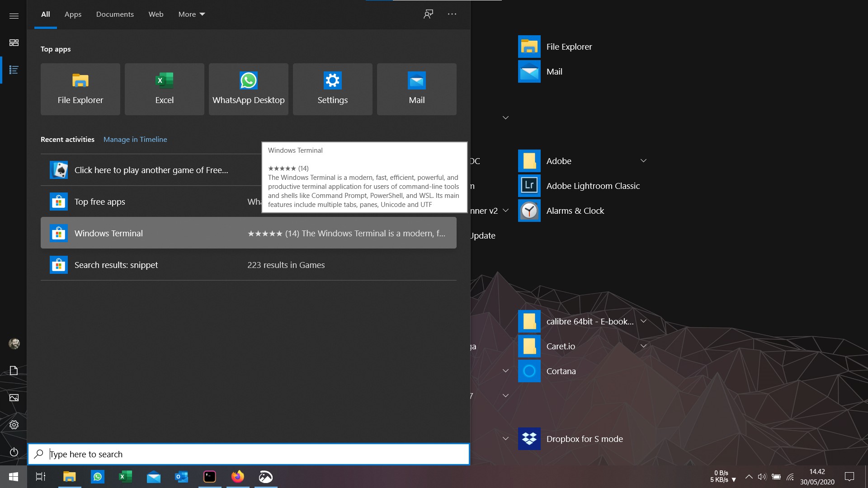
Task: Open File Explorer in apps list
Action: pyautogui.click(x=555, y=47)
